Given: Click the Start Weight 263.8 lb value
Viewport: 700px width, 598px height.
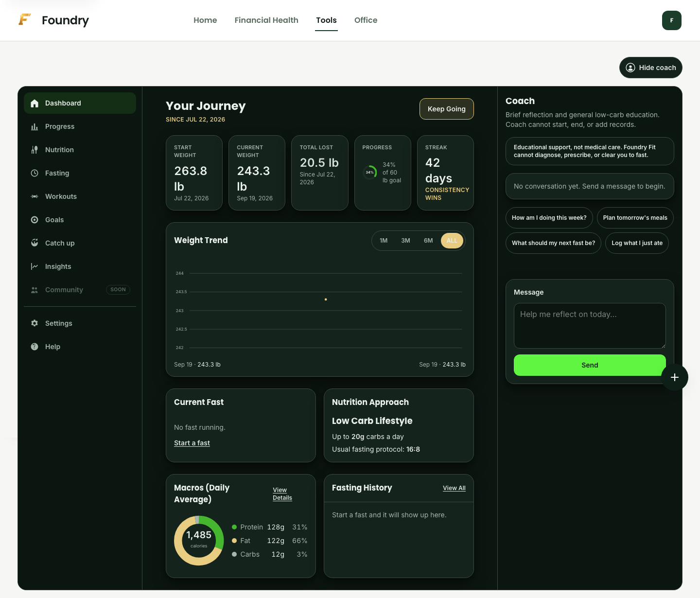Looking at the screenshot, I should click(191, 178).
